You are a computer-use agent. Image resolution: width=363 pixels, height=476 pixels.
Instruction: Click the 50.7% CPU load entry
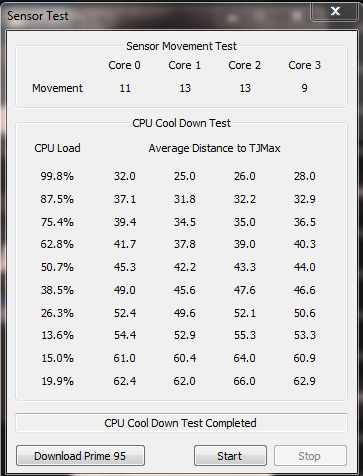57,267
